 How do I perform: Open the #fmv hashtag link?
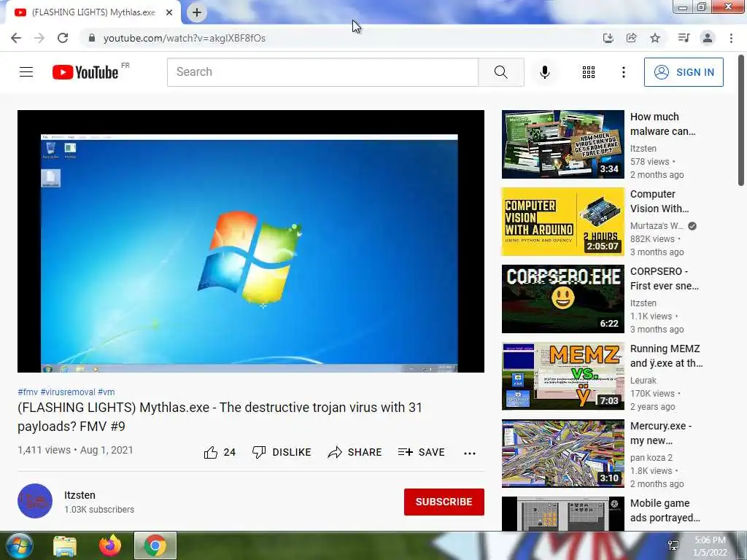(x=28, y=392)
